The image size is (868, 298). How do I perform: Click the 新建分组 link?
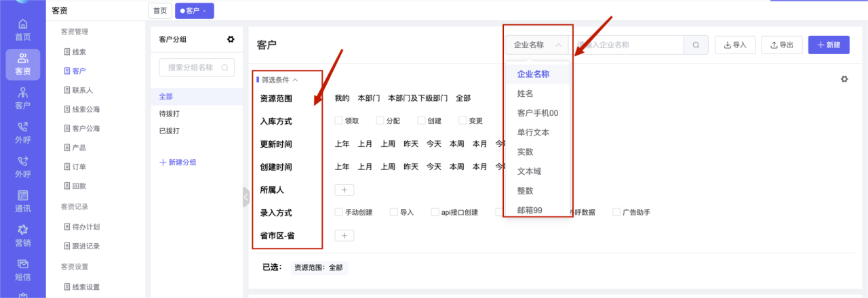(178, 163)
